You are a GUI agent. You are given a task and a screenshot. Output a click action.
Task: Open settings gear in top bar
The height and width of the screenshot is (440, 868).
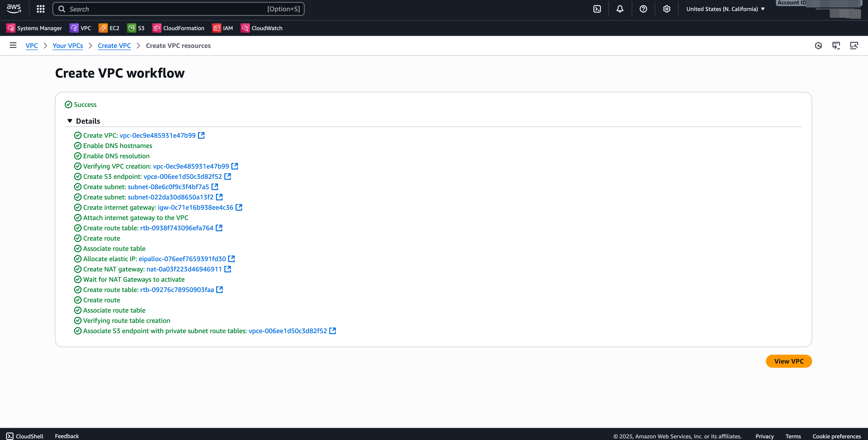pos(667,9)
